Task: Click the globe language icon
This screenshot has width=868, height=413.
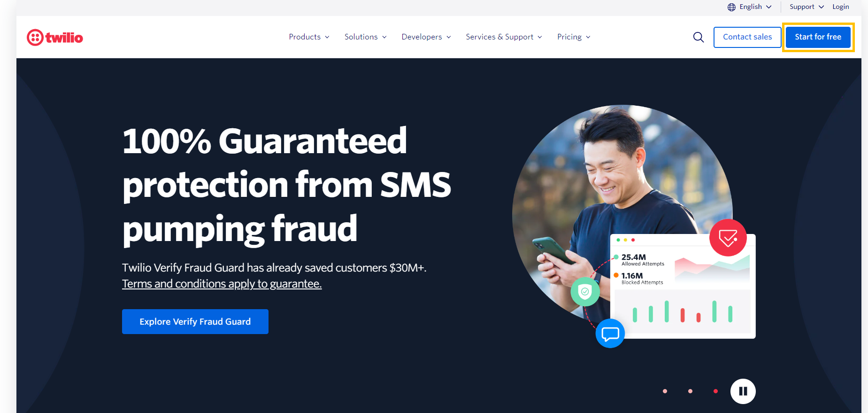Action: coord(731,7)
